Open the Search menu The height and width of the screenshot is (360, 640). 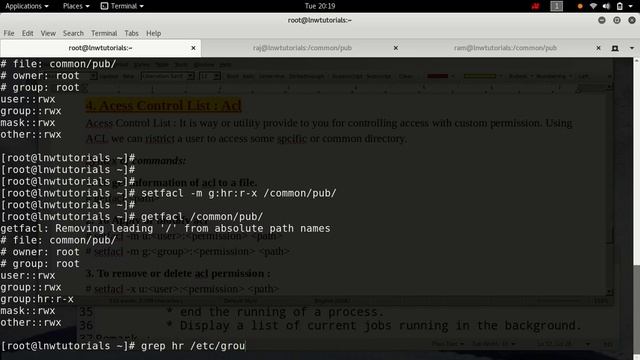73,33
